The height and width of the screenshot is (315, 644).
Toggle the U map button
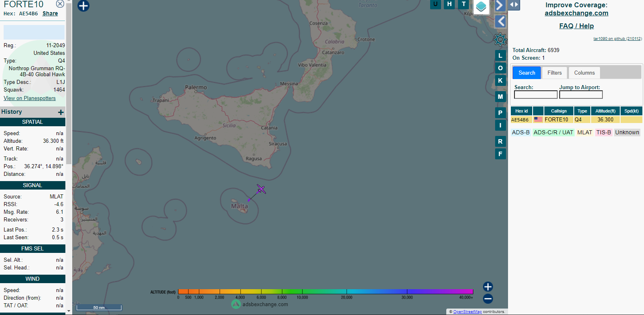[x=435, y=4]
